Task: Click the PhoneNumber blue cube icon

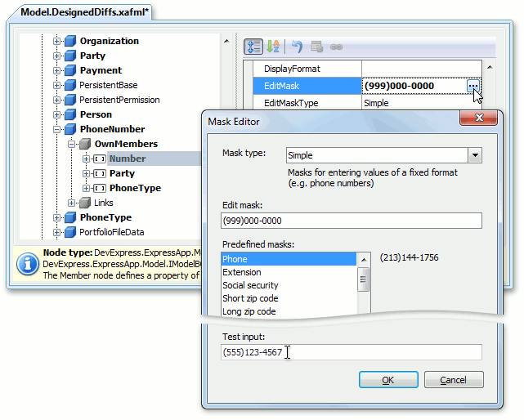Action: (x=70, y=129)
